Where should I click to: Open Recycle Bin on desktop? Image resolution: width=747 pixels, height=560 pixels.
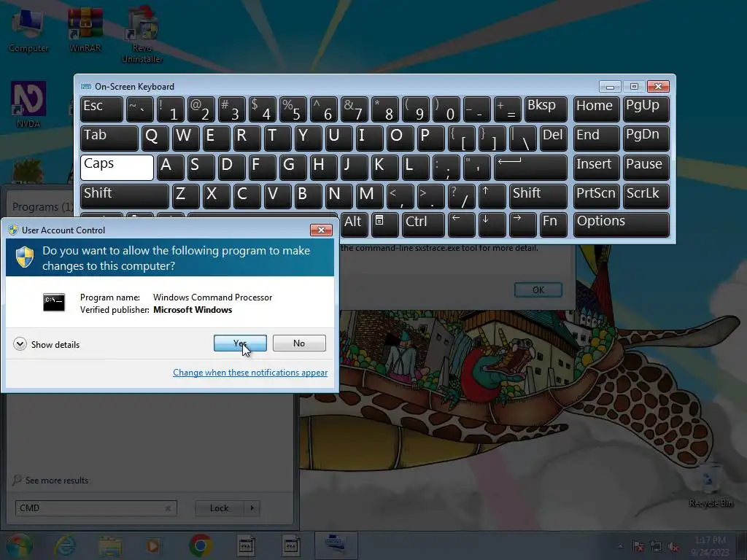point(711,484)
